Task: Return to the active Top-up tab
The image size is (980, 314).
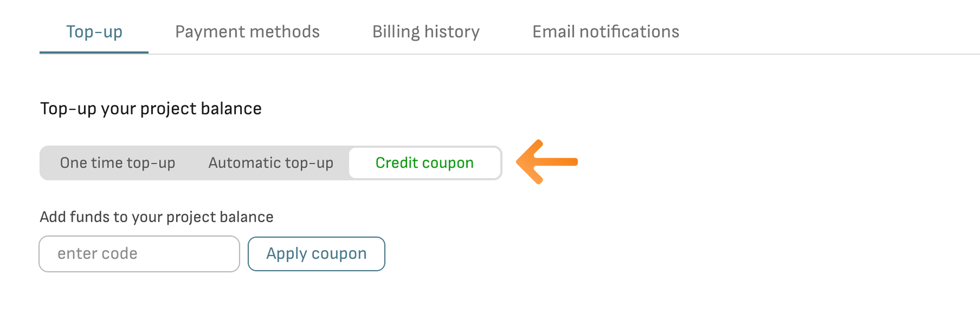Action: point(94,31)
